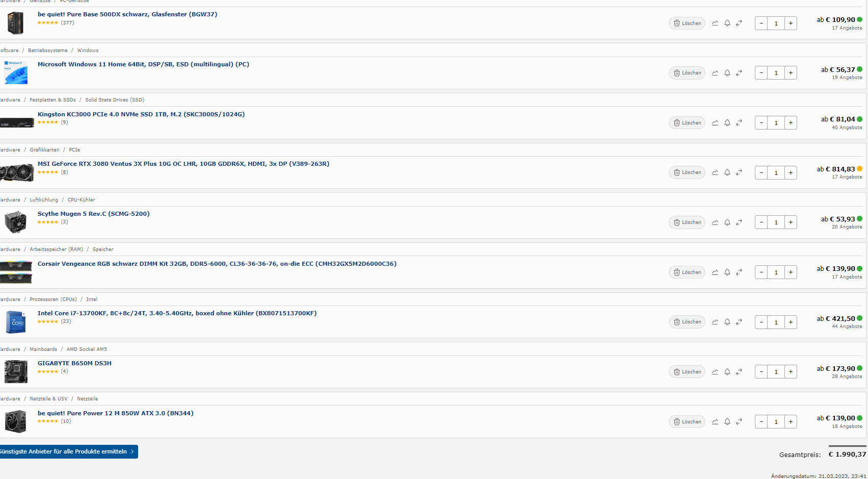Open the price history chart for Intel Core i7-13700KF

point(715,322)
